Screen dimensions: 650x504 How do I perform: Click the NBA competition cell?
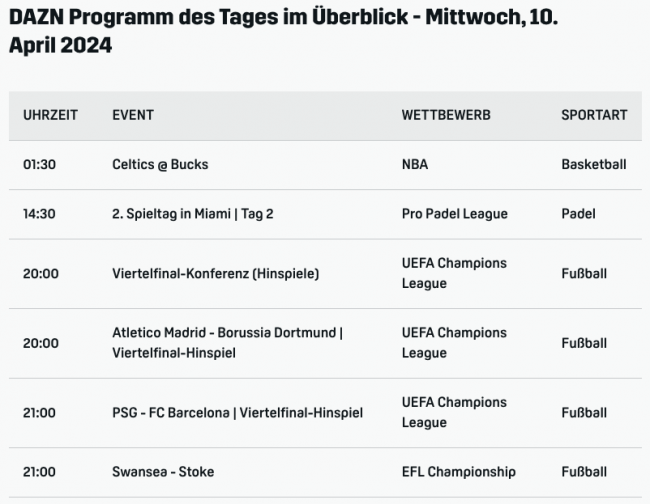[414, 164]
